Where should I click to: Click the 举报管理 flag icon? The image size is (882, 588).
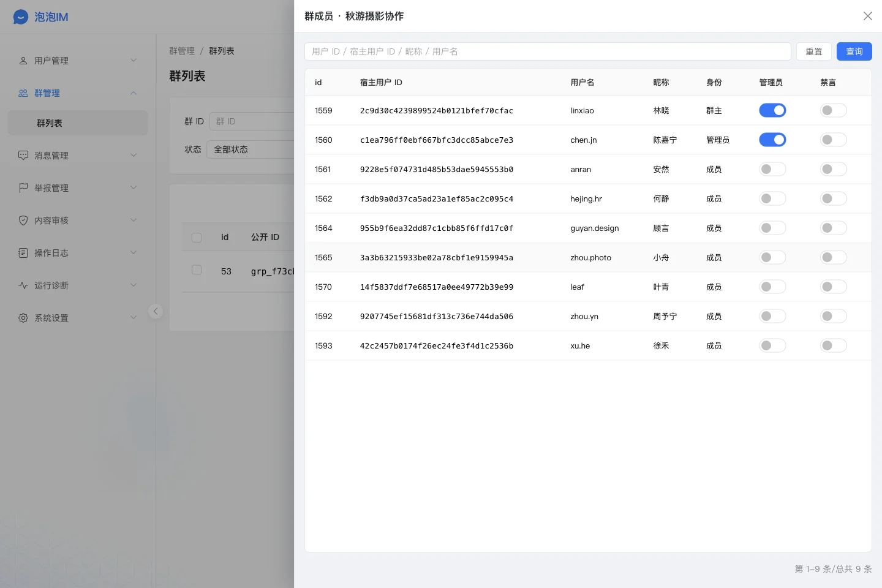pos(23,188)
